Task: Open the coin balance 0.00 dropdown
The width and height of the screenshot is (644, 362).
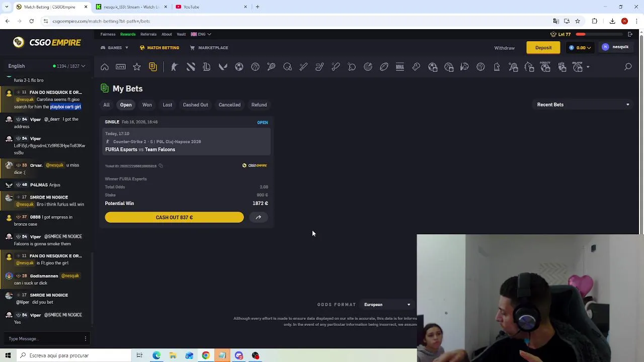Action: click(580, 48)
